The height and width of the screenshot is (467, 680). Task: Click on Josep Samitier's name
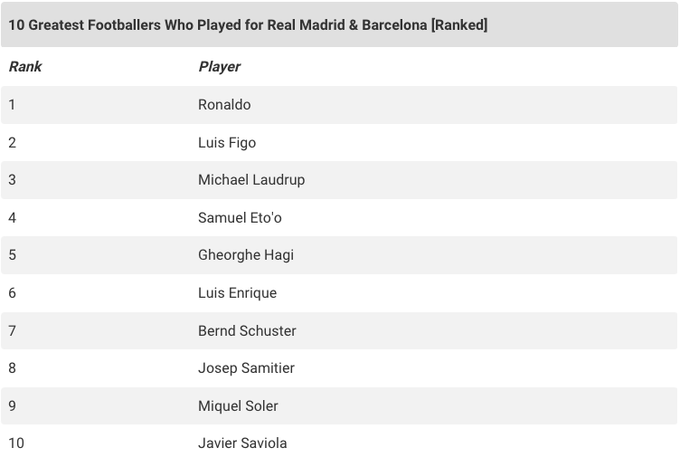pyautogui.click(x=246, y=368)
